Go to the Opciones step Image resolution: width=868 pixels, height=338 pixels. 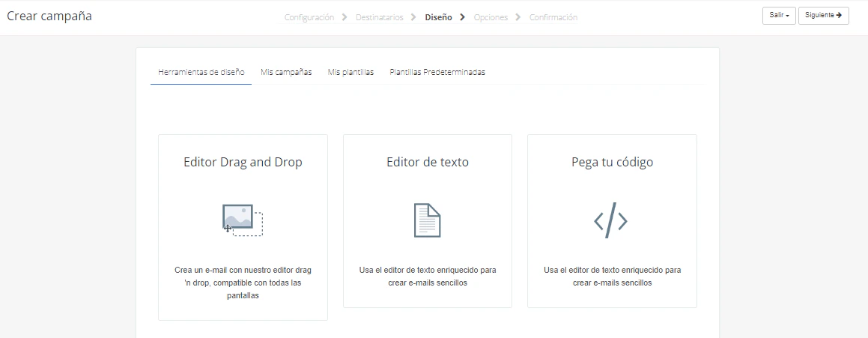[491, 17]
